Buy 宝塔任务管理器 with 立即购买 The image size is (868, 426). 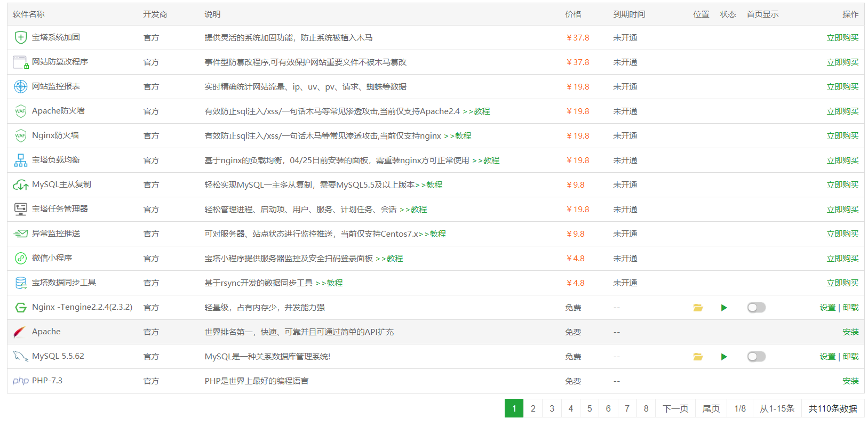(x=843, y=210)
